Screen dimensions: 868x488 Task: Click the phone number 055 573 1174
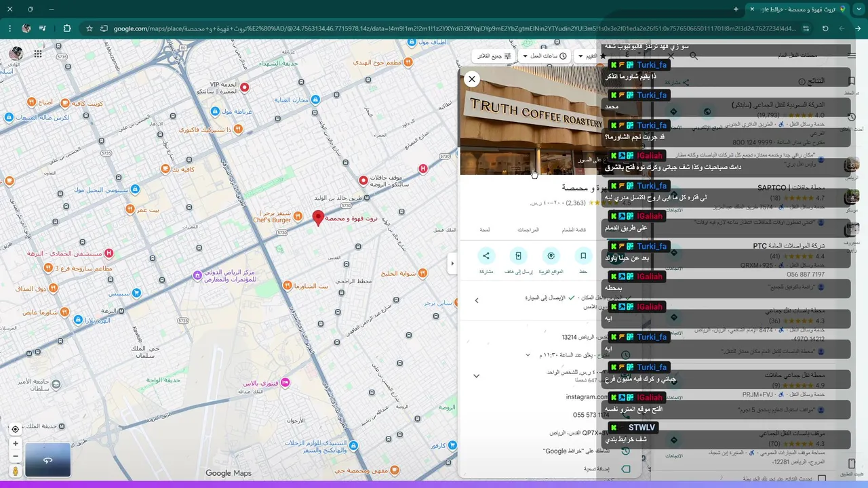[x=591, y=415]
